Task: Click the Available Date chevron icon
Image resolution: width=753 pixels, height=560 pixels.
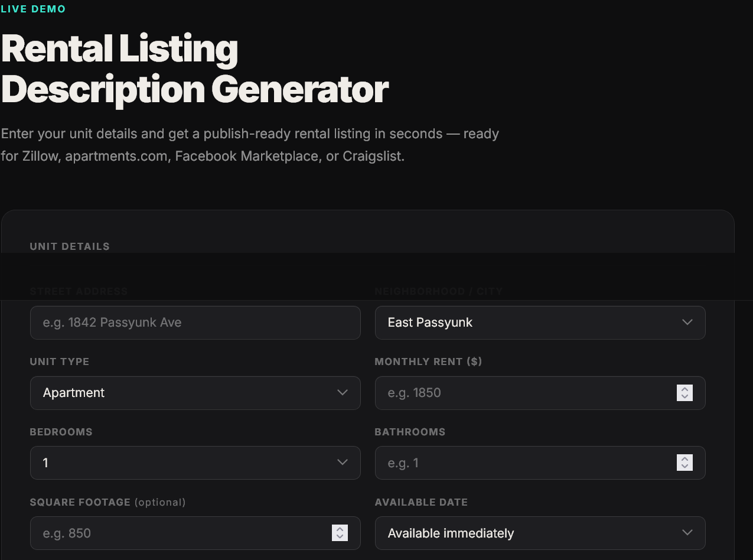Action: click(x=687, y=533)
